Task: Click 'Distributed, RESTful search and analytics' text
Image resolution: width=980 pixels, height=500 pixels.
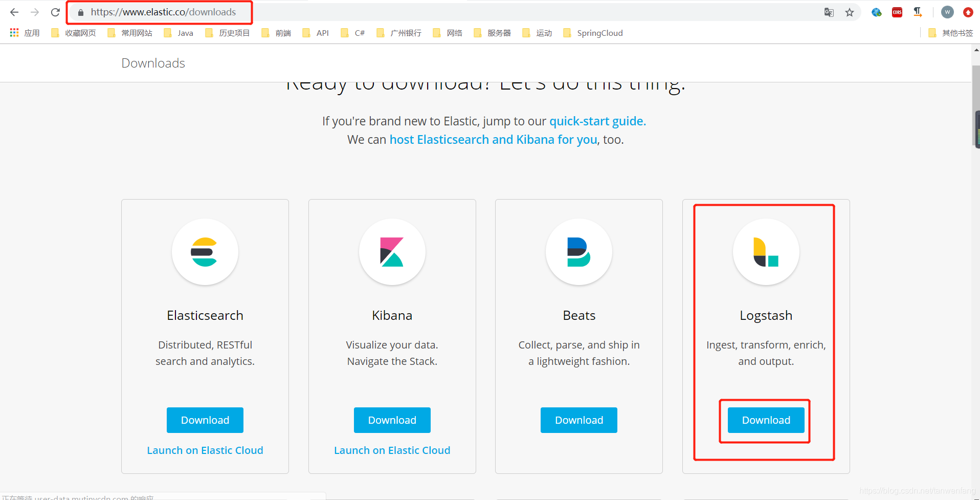Action: tap(205, 353)
